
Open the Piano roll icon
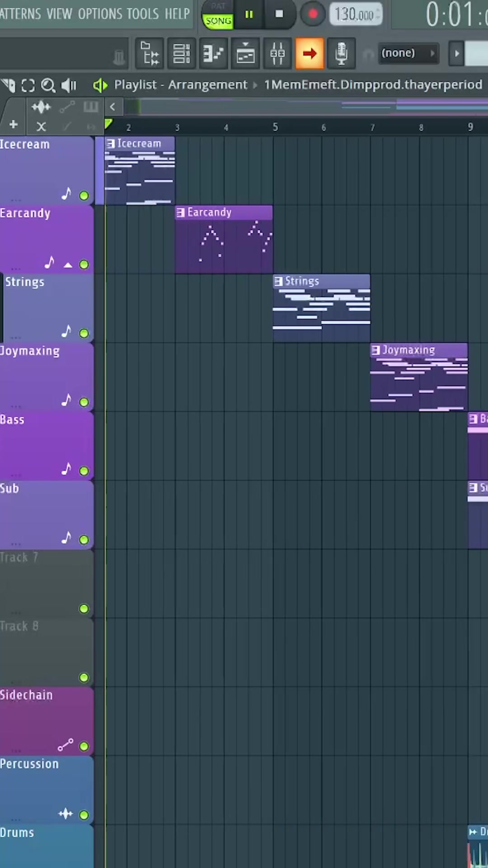213,53
